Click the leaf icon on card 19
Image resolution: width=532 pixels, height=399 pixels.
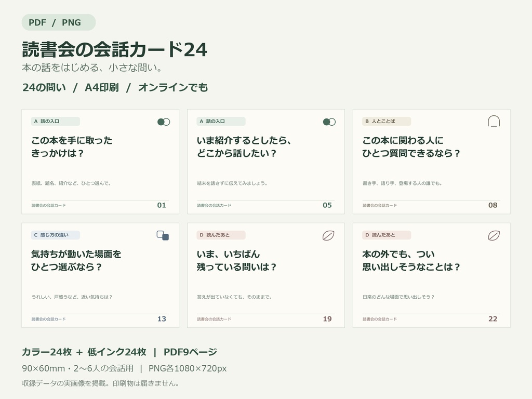point(328,235)
